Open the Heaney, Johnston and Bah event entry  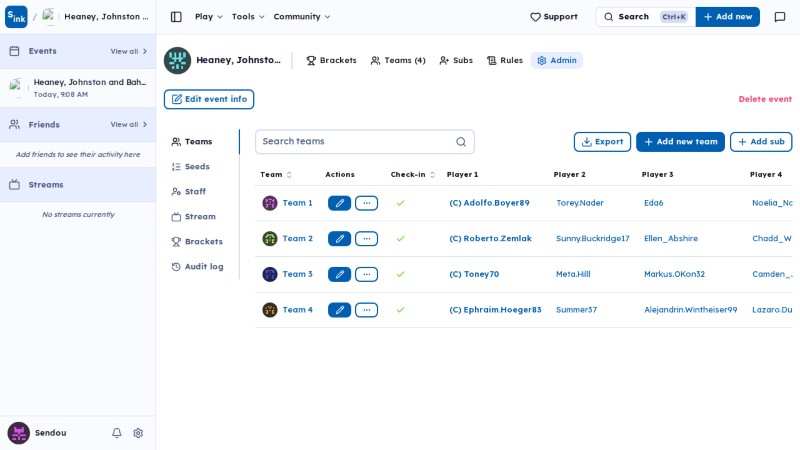coord(78,88)
